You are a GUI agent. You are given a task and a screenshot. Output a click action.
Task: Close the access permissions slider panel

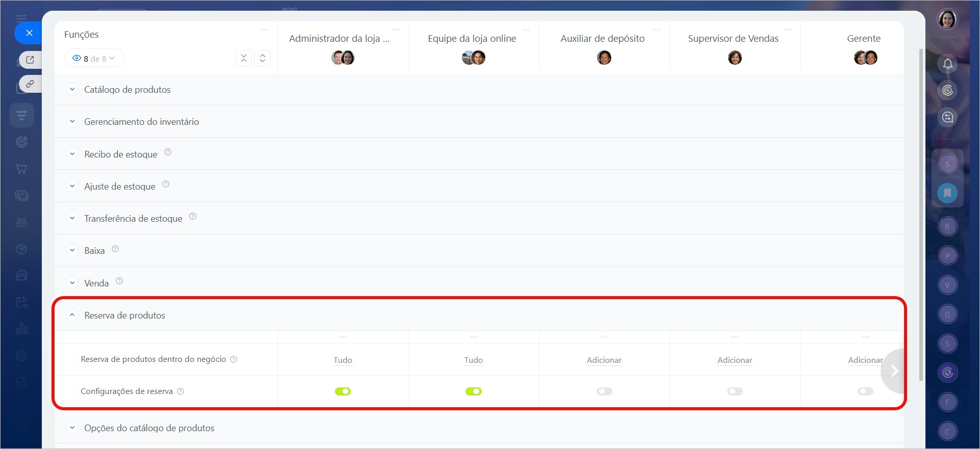(x=29, y=33)
